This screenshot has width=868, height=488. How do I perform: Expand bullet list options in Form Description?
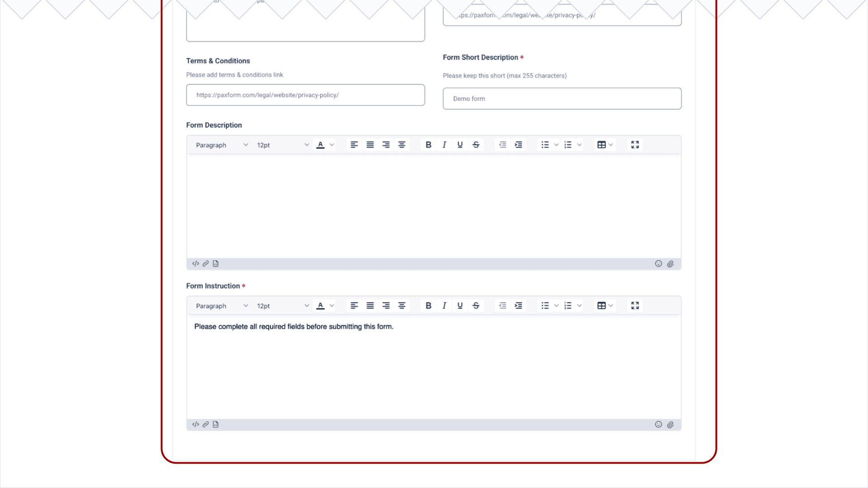pos(556,145)
